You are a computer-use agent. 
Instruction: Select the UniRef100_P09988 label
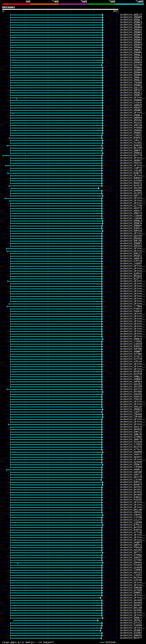[x=131, y=128]
